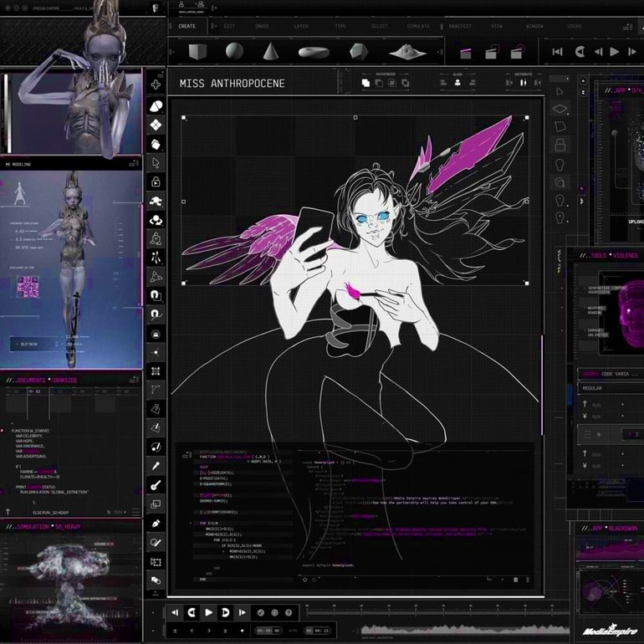This screenshot has height=644, width=644.
Task: Pick the arrow pointer tool in left toolbar
Action: (x=156, y=163)
